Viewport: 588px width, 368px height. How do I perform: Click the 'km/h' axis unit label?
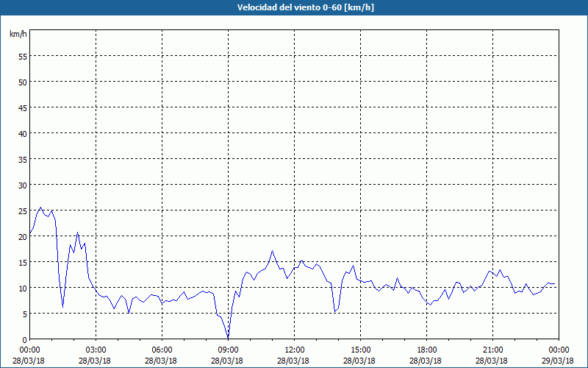(x=18, y=34)
